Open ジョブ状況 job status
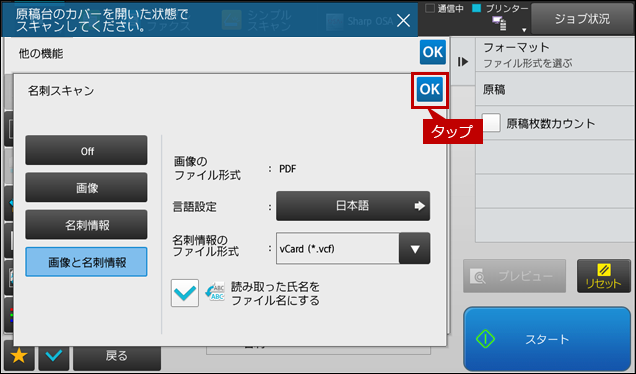This screenshot has width=636, height=374. coord(582,19)
